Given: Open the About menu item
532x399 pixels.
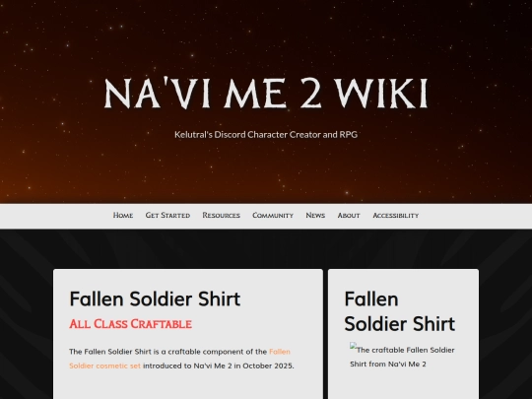Looking at the screenshot, I should tap(349, 215).
